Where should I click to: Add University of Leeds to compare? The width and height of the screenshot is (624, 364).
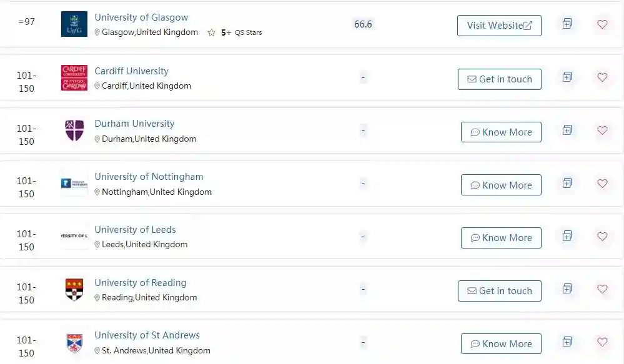(x=567, y=237)
